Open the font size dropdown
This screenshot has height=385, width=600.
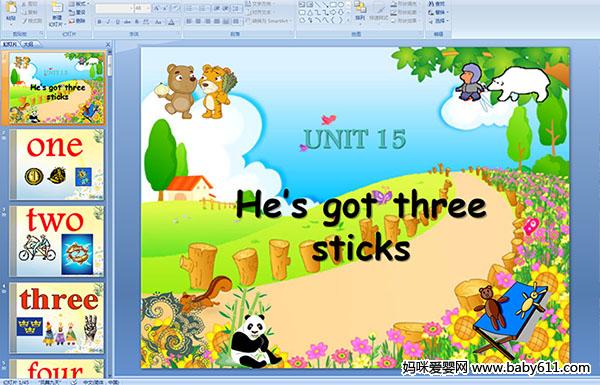(x=148, y=8)
